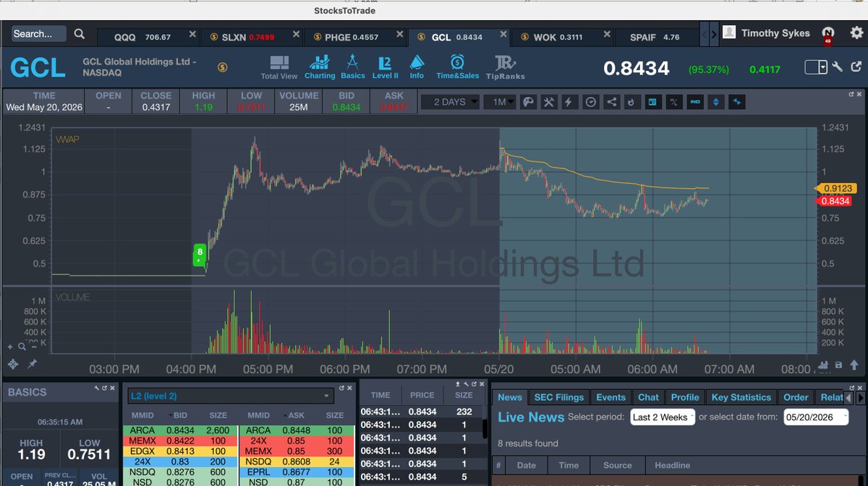Image resolution: width=868 pixels, height=486 pixels.
Task: Open the gear settings in top bar
Action: [x=856, y=33]
